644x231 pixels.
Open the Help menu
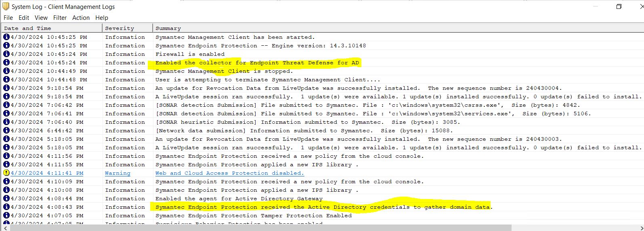102,18
